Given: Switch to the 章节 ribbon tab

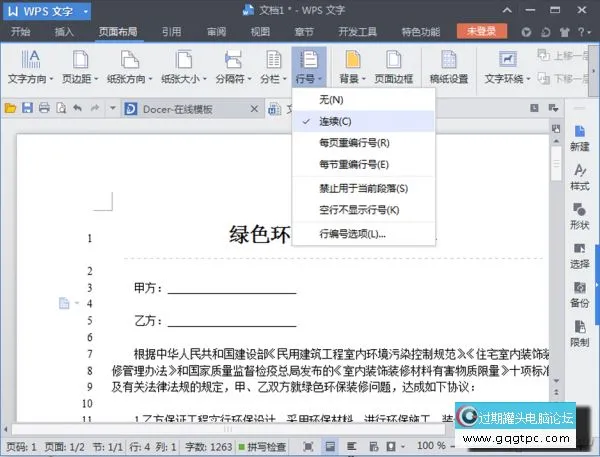Looking at the screenshot, I should click(304, 32).
